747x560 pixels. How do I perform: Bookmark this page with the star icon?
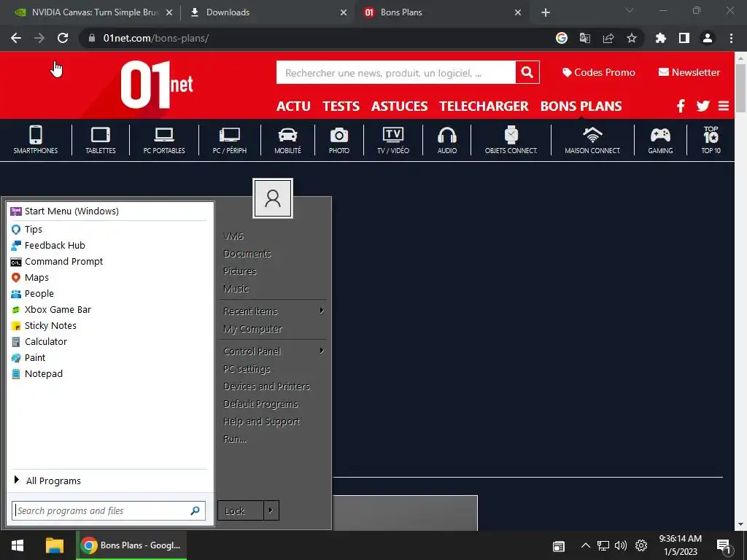(632, 38)
